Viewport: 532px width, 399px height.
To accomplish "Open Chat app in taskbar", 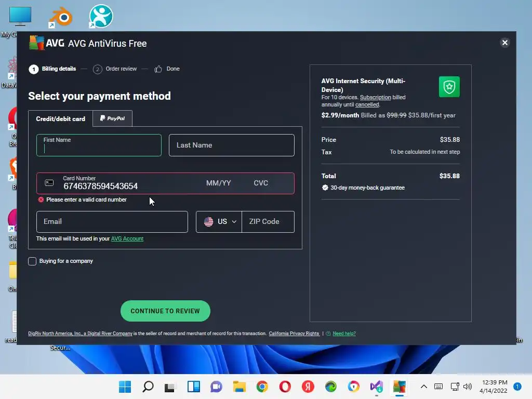I will [216, 387].
